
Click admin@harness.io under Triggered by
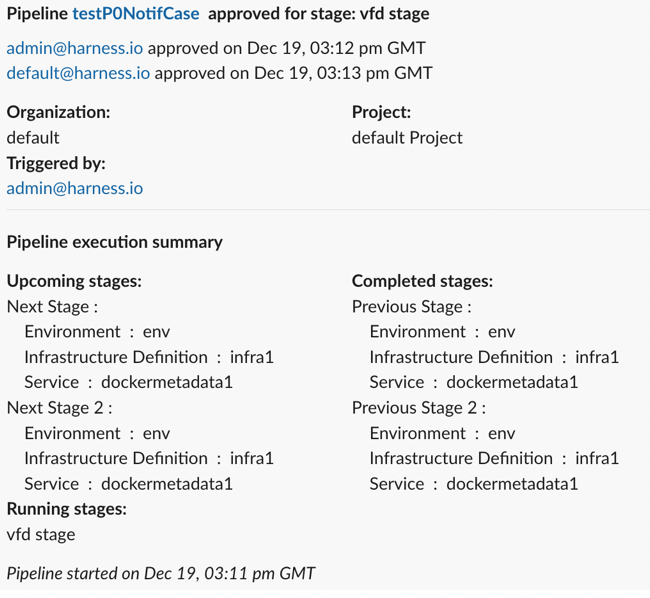[74, 188]
